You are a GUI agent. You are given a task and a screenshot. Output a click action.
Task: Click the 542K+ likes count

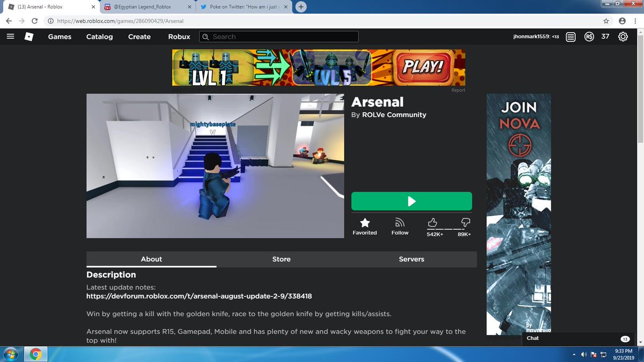(435, 234)
